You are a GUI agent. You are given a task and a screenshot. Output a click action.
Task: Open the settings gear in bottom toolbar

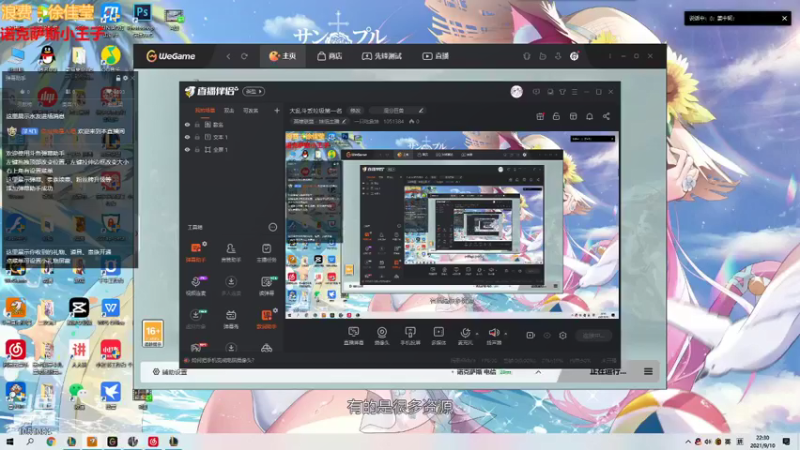pos(563,335)
